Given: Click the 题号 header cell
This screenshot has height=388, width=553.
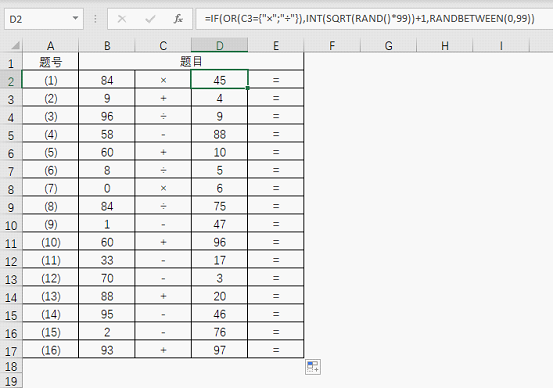Looking at the screenshot, I should 50,62.
